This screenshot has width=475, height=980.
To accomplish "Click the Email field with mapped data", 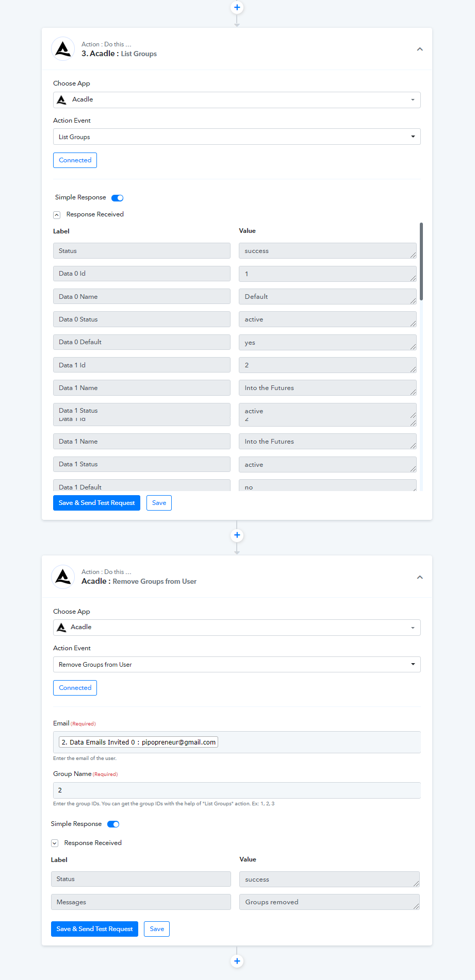I will (x=237, y=742).
